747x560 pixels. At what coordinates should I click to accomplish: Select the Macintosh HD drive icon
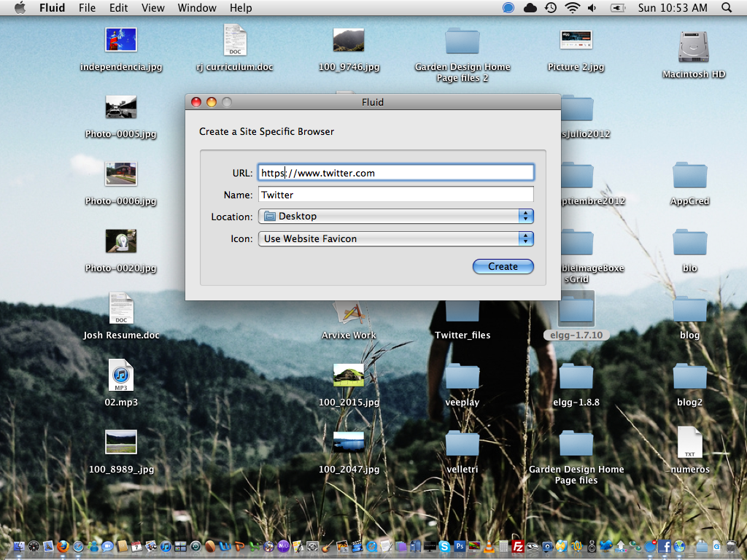(x=694, y=47)
